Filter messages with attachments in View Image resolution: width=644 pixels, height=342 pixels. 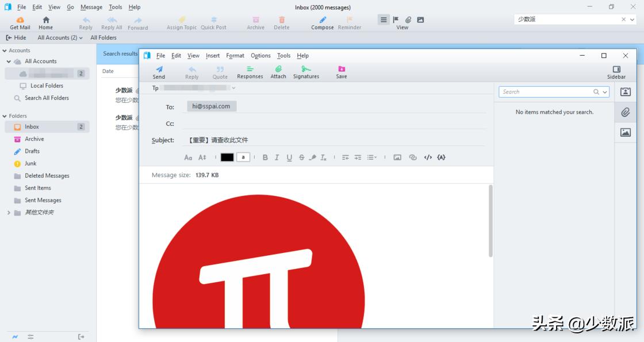tap(408, 20)
